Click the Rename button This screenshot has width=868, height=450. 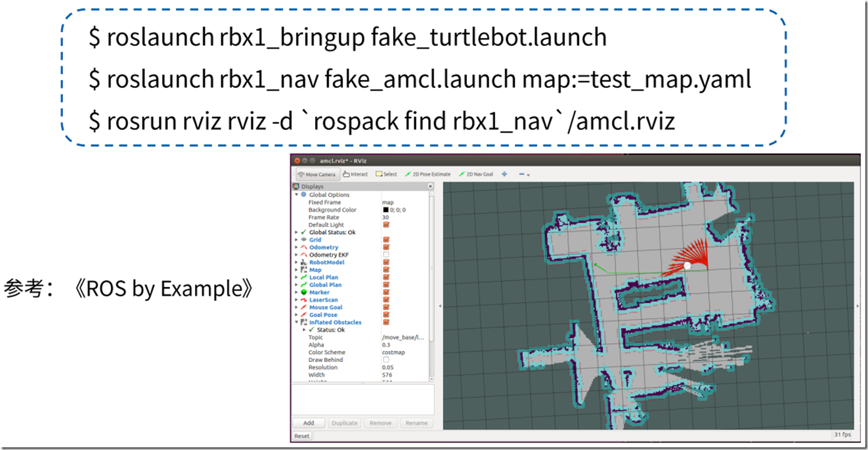click(416, 423)
